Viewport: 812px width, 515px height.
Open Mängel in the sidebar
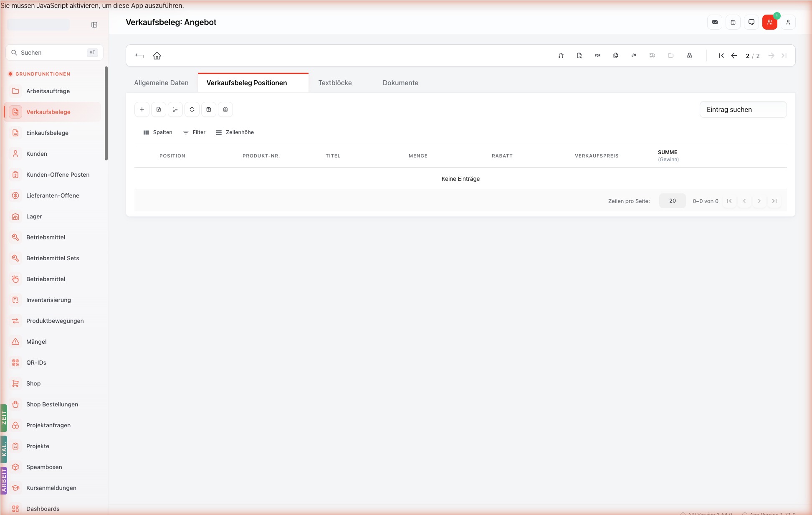52,342
